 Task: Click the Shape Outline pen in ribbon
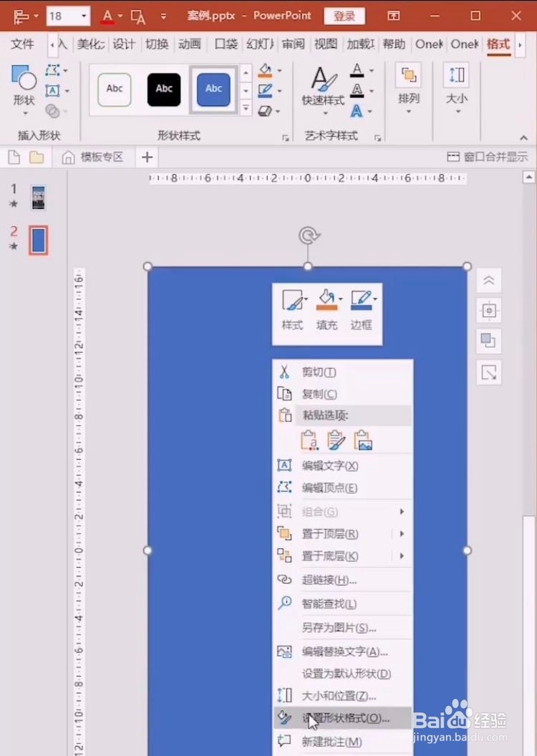265,91
